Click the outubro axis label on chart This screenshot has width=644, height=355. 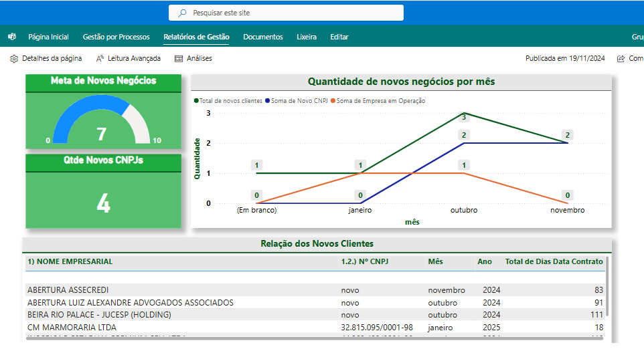coord(464,210)
